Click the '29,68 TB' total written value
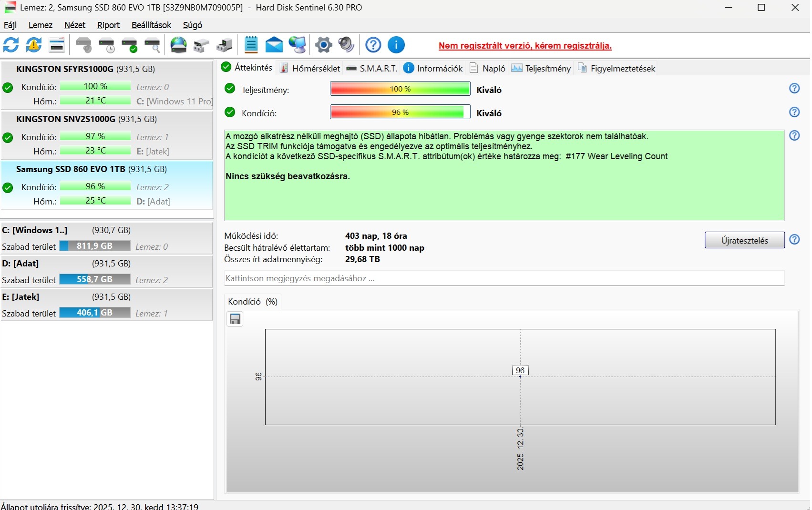 pos(362,259)
